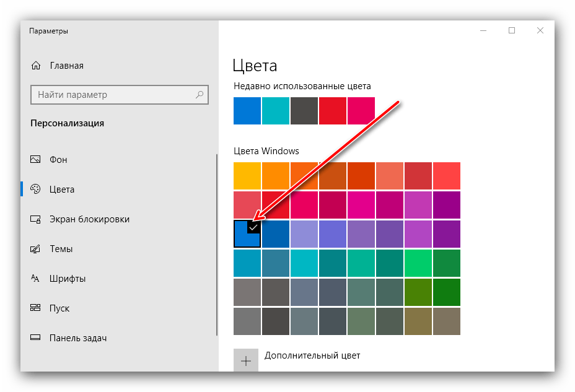
Task: Select the teal recently used color
Action: pyautogui.click(x=275, y=111)
